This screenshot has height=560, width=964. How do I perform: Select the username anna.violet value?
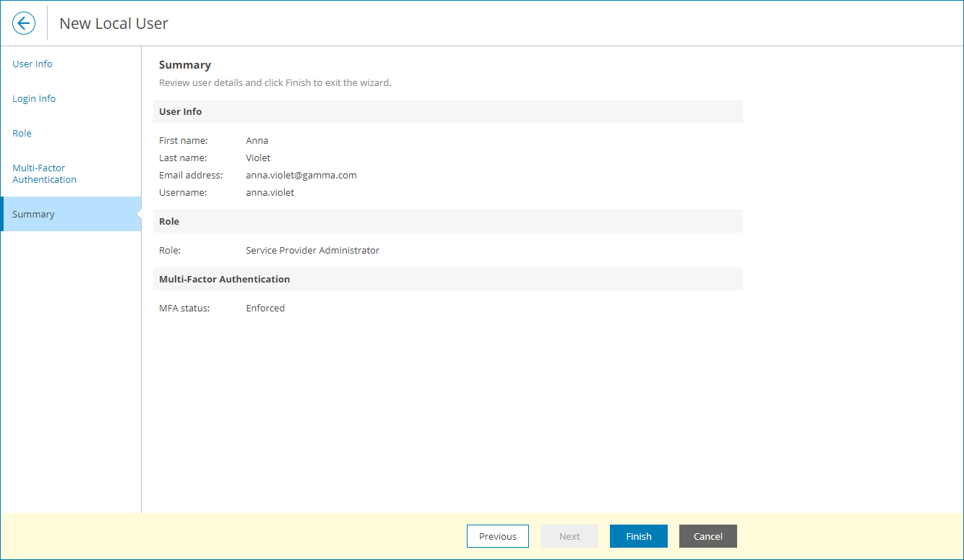(270, 192)
